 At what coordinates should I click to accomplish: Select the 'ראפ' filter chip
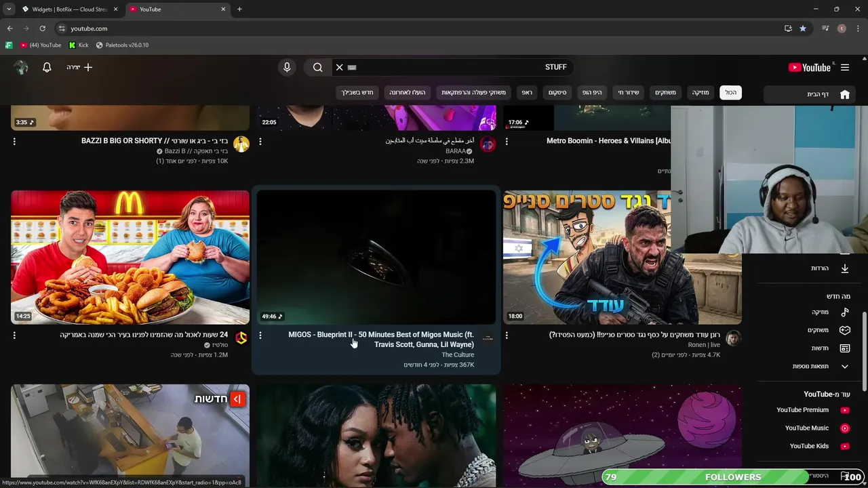527,92
